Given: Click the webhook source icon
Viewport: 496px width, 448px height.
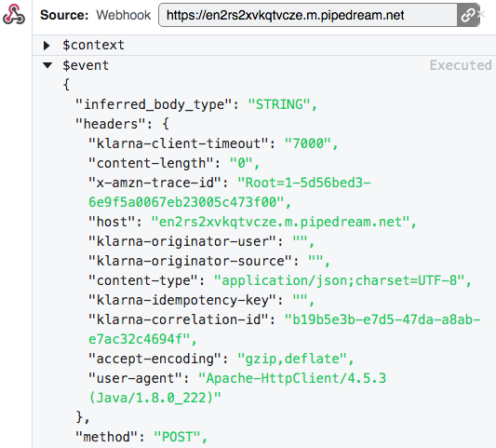Looking at the screenshot, I should (x=14, y=15).
